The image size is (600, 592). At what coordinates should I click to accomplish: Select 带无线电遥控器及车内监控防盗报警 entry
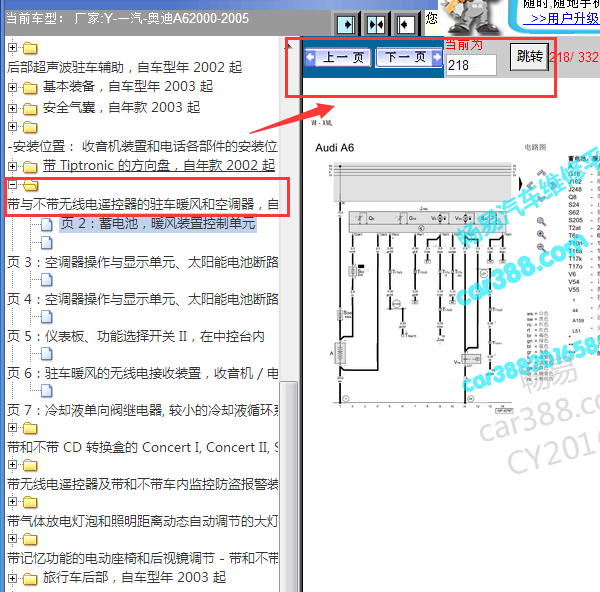point(143,484)
